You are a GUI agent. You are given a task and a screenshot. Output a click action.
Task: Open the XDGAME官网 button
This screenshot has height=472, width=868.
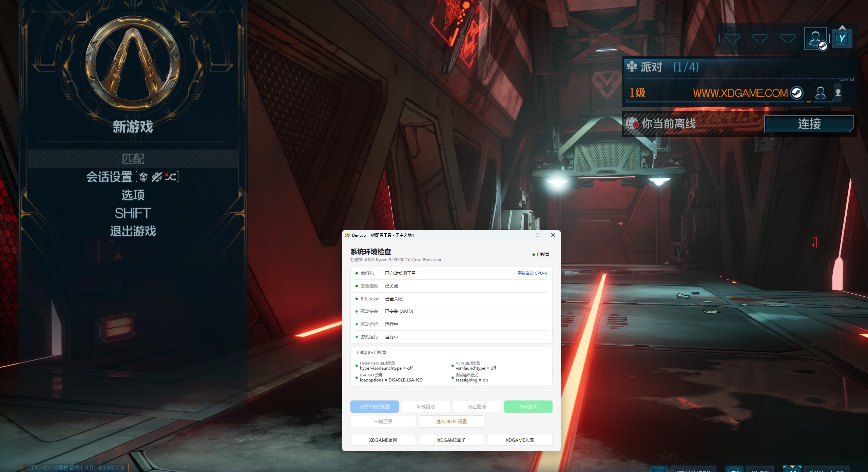pos(383,440)
